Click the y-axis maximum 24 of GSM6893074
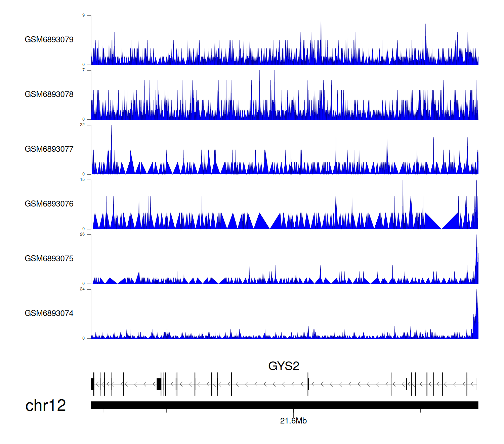504x444 pixels. coord(82,289)
